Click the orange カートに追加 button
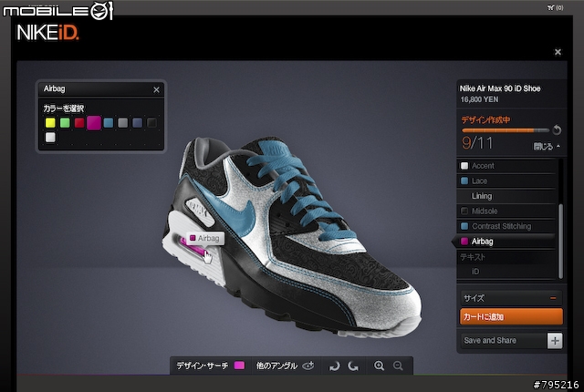This screenshot has height=392, width=584. pyautogui.click(x=511, y=317)
